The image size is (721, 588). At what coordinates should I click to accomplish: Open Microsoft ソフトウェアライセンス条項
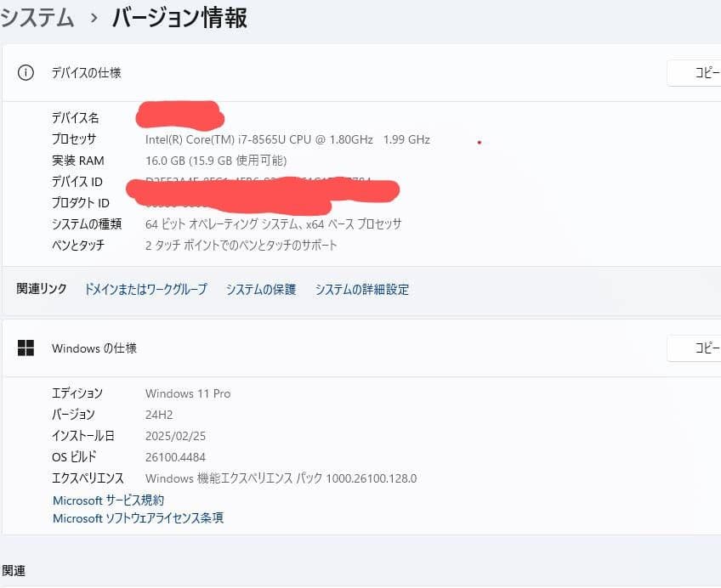(x=136, y=518)
